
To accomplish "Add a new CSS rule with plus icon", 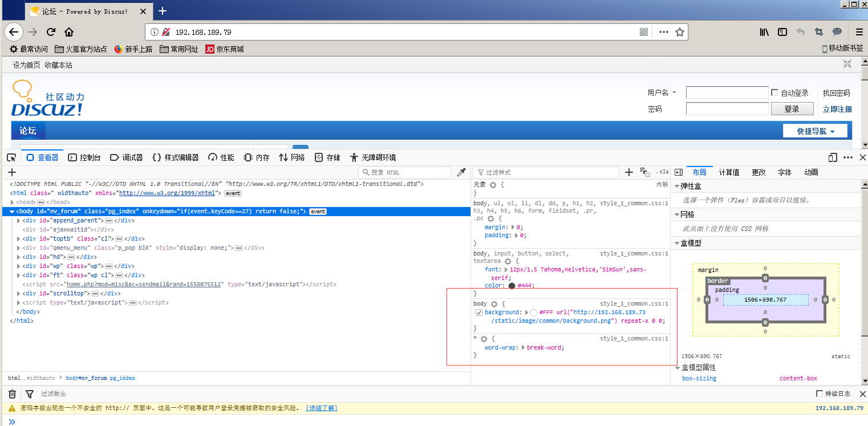I will pos(629,172).
